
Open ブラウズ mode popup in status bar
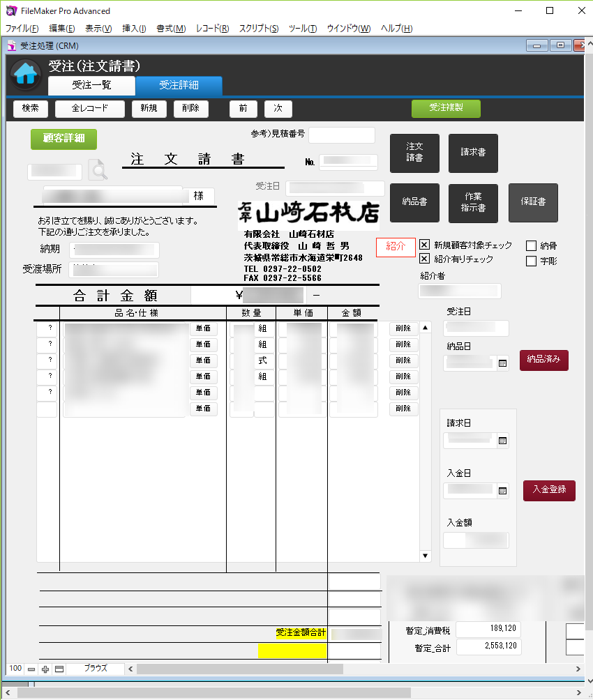pos(96,669)
